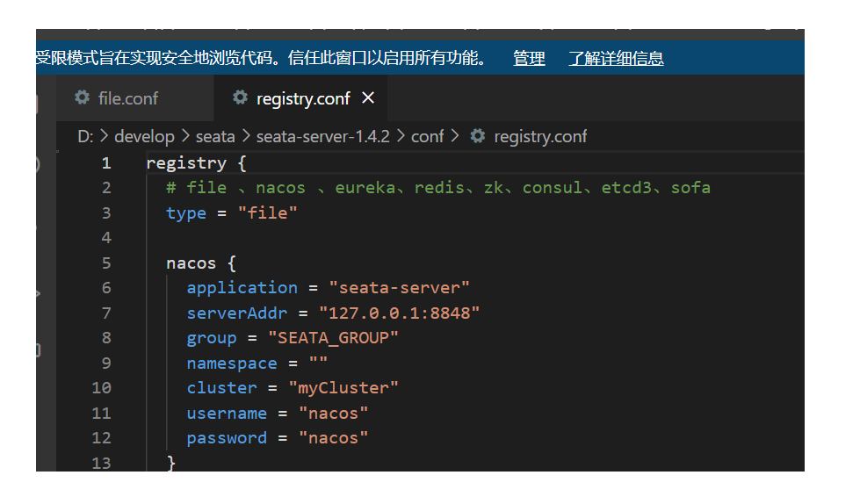
Task: Click "nacos" value on password line
Action: point(333,438)
